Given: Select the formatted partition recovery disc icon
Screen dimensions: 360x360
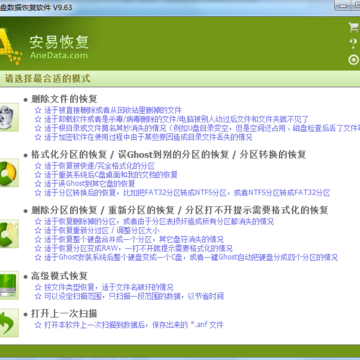Looking at the screenshot, I should [x=9, y=173].
